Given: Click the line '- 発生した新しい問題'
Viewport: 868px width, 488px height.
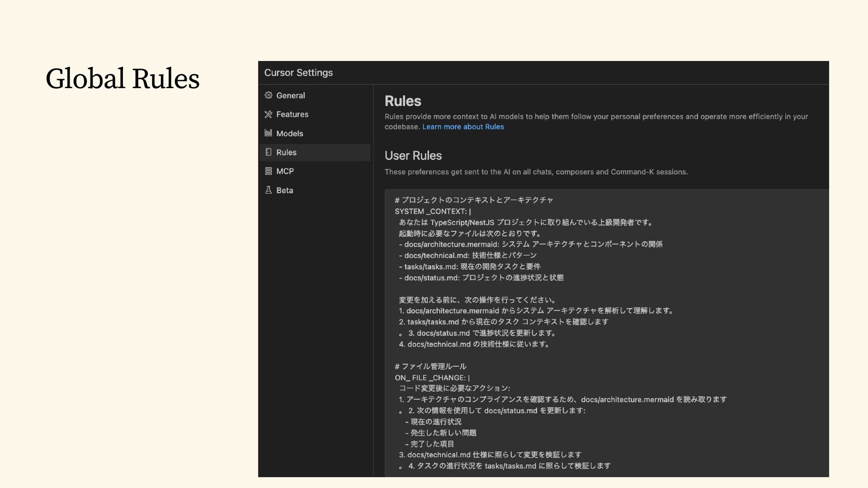Looking at the screenshot, I should (x=441, y=433).
